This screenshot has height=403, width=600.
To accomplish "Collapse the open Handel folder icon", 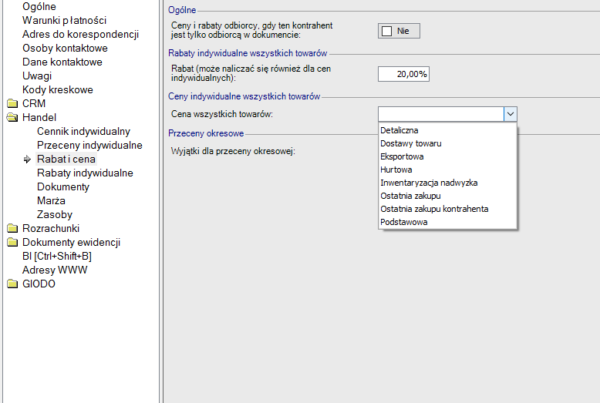I will [13, 117].
